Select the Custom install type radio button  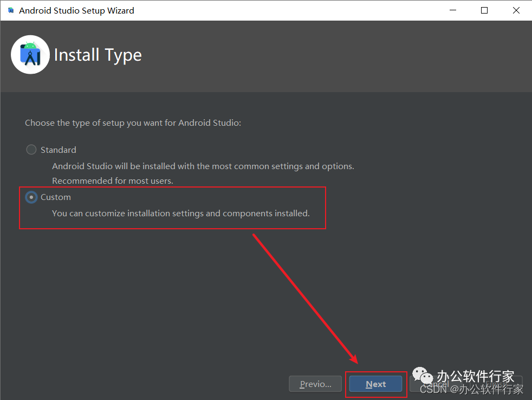(x=31, y=197)
